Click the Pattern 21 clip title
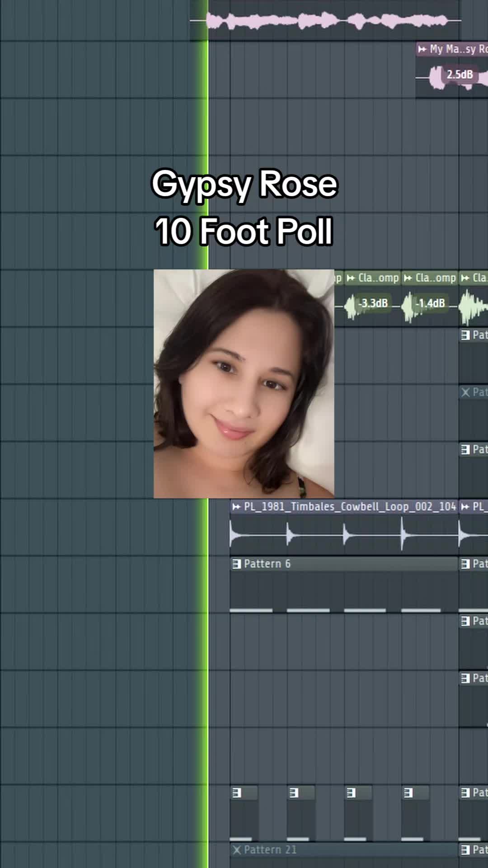The width and height of the screenshot is (488, 868). point(270,850)
